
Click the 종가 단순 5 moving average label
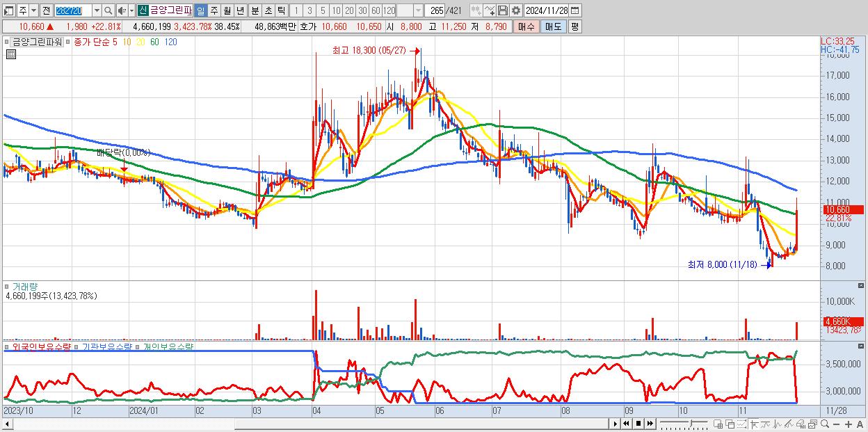95,42
